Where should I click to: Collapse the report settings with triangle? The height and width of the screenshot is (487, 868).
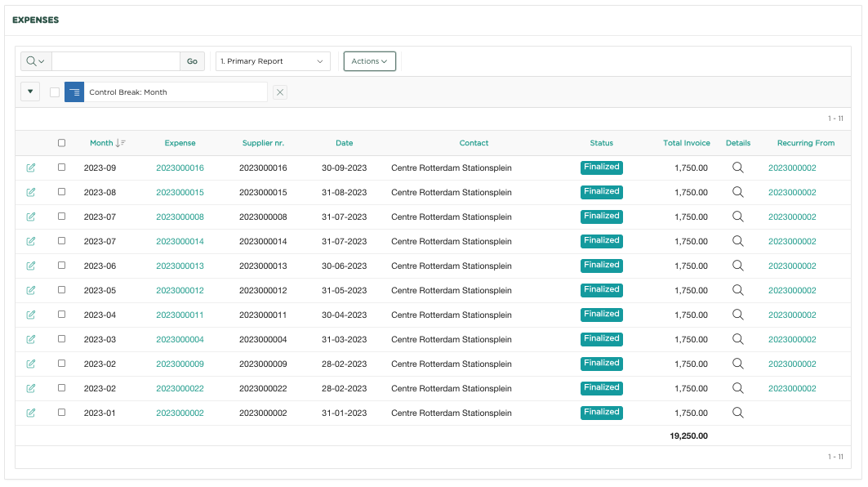(x=30, y=92)
